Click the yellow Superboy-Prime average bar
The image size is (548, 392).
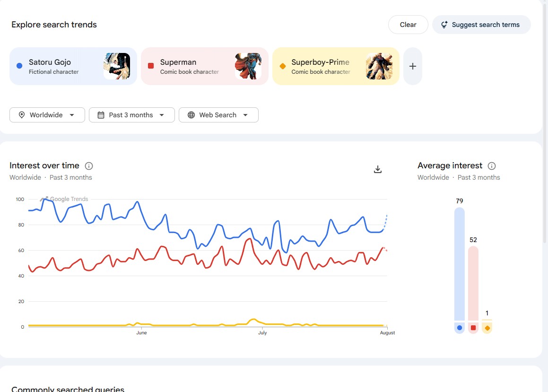point(487,320)
